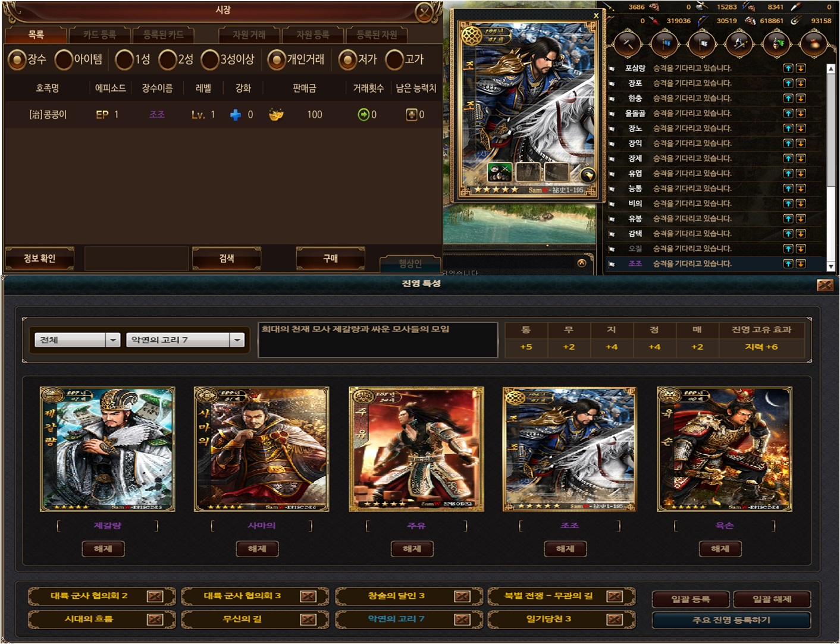Remove the 악연의 고리 7 trait
This screenshot has height=644, width=840.
pos(462,620)
